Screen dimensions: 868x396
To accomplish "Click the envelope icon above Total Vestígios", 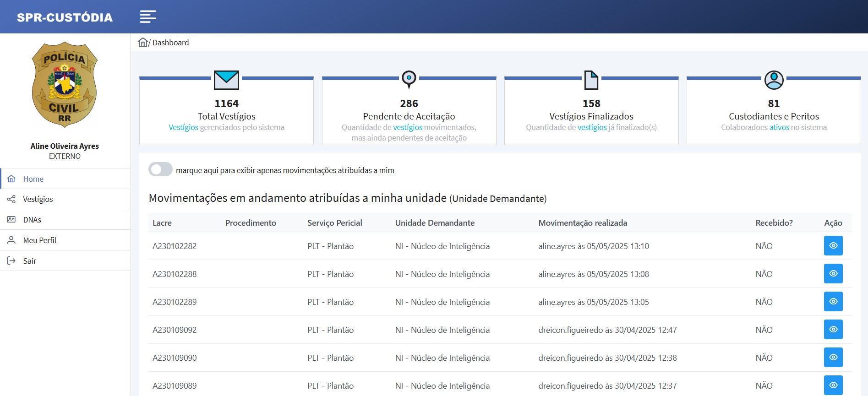I will point(226,80).
